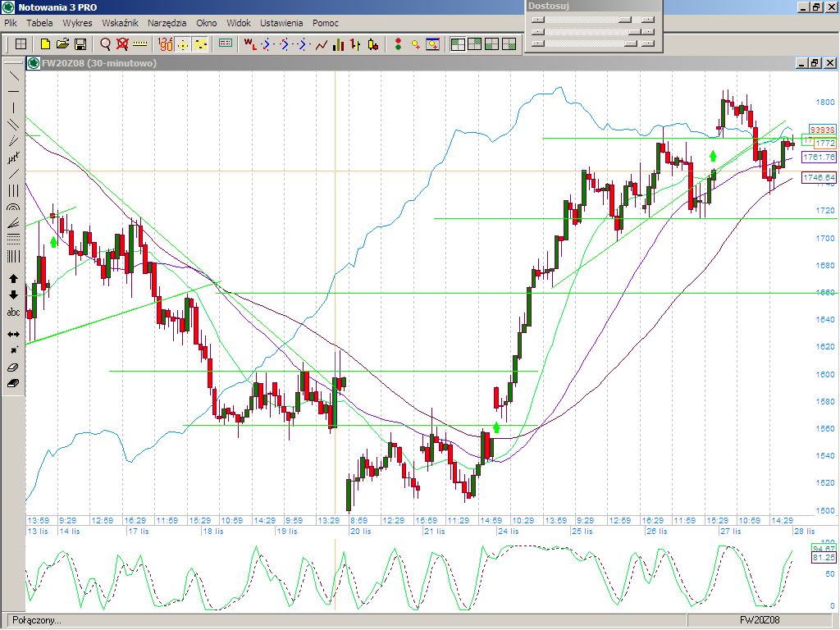Choose the abc text annotation tool
This screenshot has height=630, width=840.
click(14, 313)
